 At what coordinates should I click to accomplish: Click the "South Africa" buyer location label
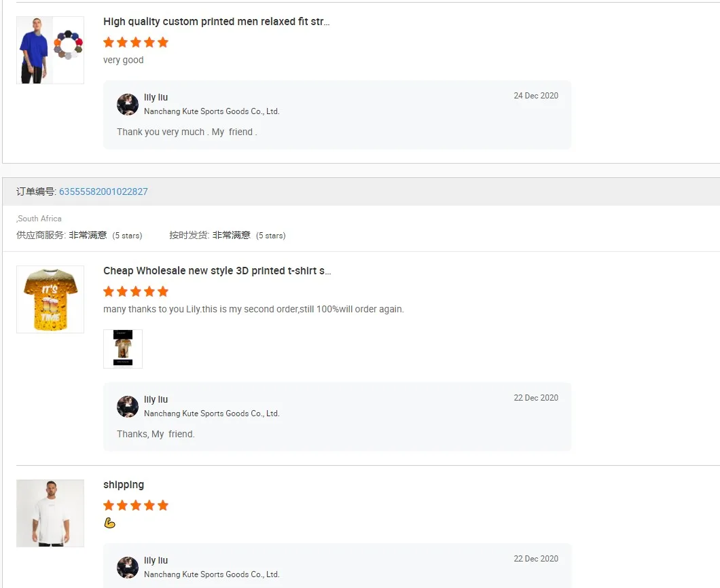[39, 219]
